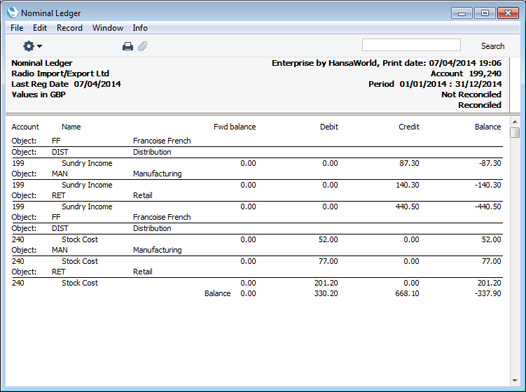This screenshot has height=392, width=526.
Task: Click the debit value 201.20
Action: (326, 283)
